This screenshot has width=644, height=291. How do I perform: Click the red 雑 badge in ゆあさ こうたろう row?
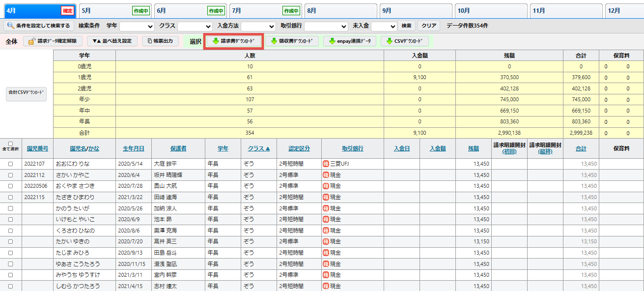tap(325, 264)
